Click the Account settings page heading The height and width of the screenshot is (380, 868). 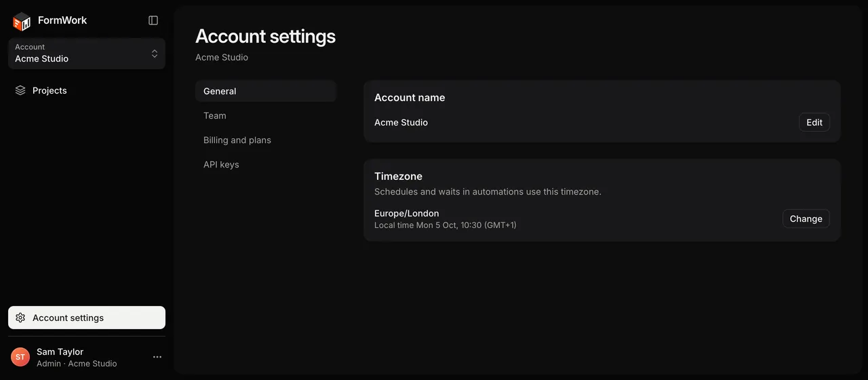click(x=265, y=36)
